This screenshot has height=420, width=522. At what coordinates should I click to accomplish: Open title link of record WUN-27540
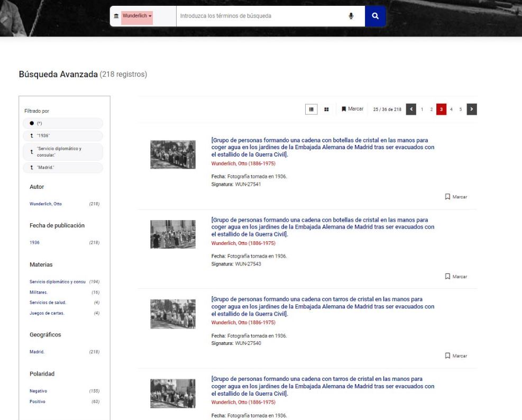[323, 306]
